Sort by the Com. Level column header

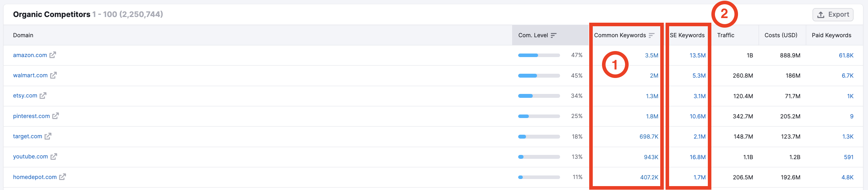pos(533,35)
